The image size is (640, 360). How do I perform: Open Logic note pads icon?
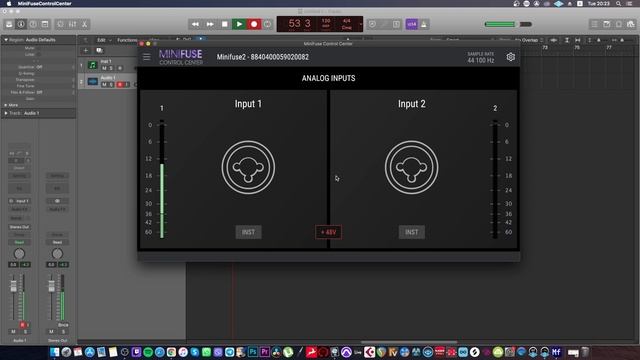pyautogui.click(x=607, y=24)
